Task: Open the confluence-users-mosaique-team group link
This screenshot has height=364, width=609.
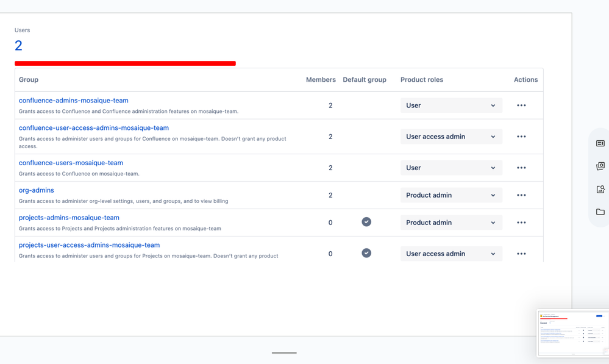Action: [71, 163]
